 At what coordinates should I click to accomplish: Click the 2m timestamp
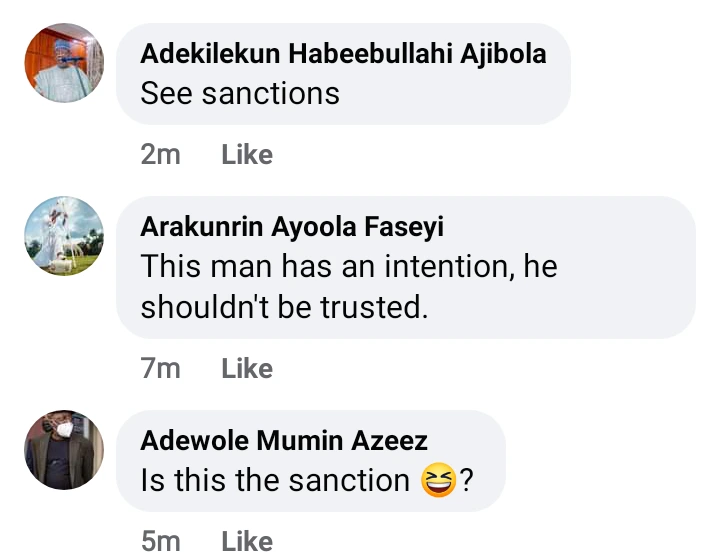click(x=160, y=155)
